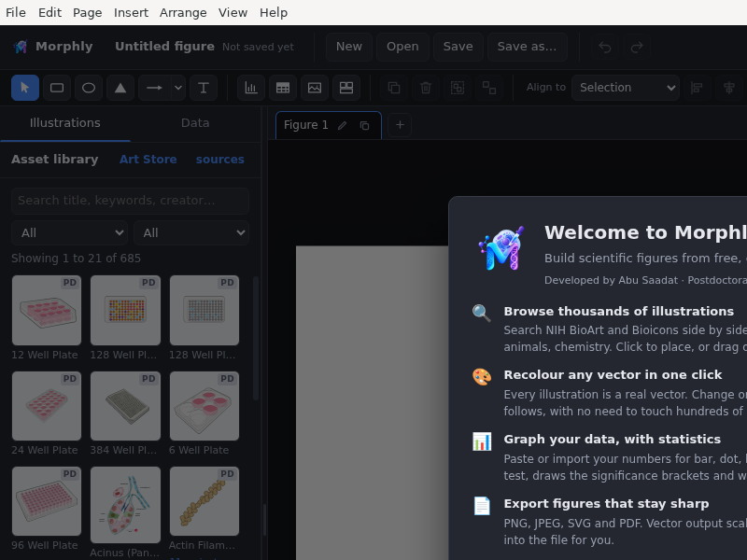Click the Untitled figure title
This screenshot has width=747, height=560.
(x=164, y=47)
